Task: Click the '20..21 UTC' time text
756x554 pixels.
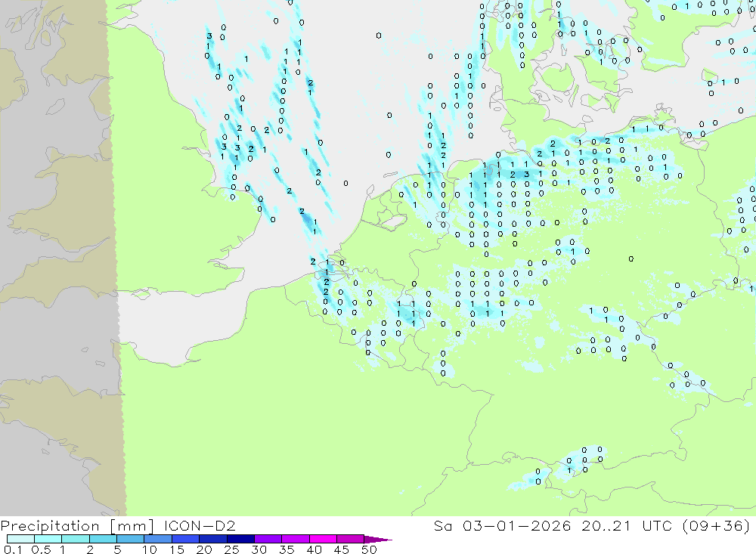Action: tap(627, 525)
